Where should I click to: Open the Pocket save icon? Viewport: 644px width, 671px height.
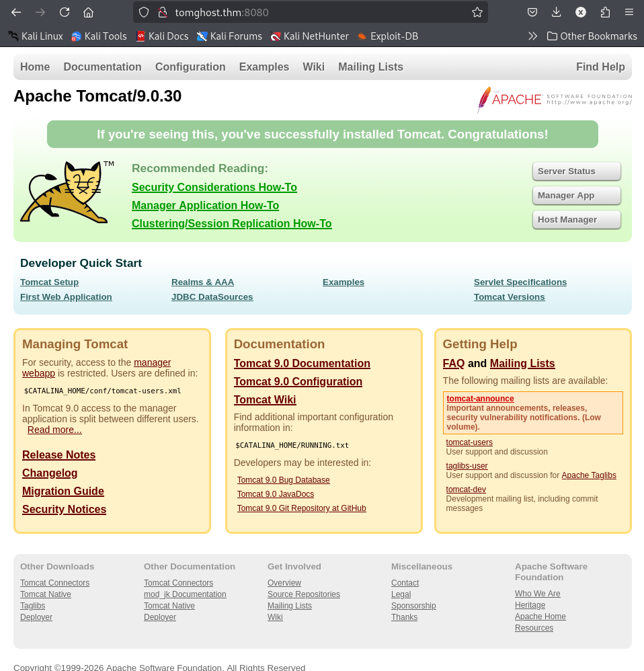pyautogui.click(x=532, y=12)
